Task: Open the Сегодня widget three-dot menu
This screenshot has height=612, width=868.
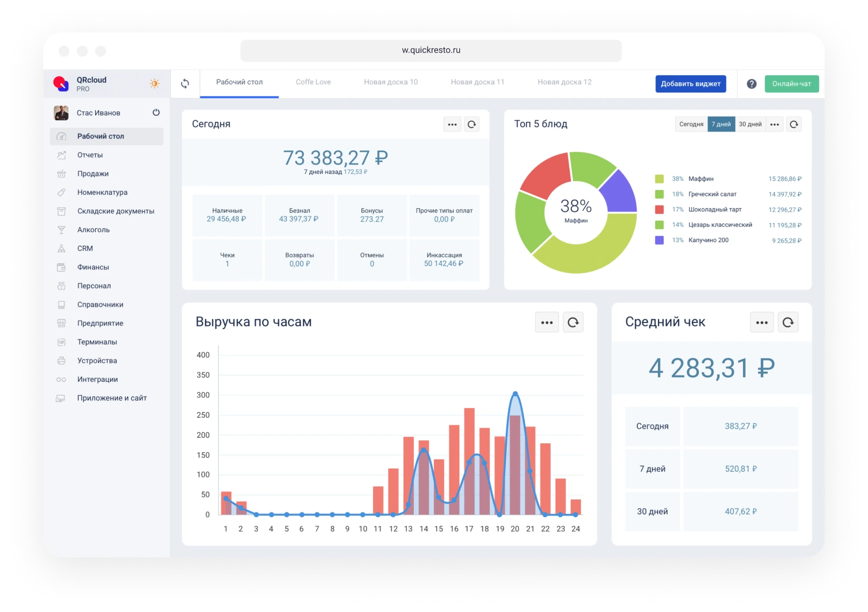Action: [452, 124]
